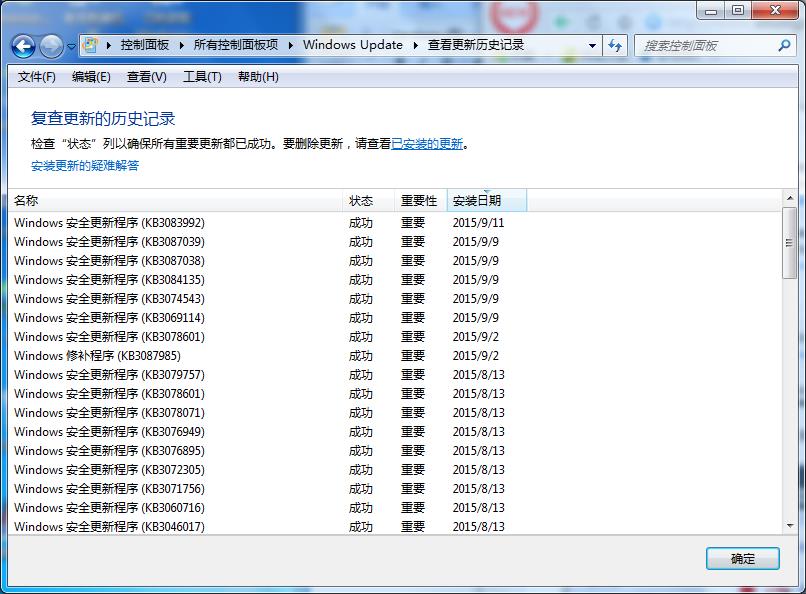Click the vertical scrollbar thumb

coord(790,243)
